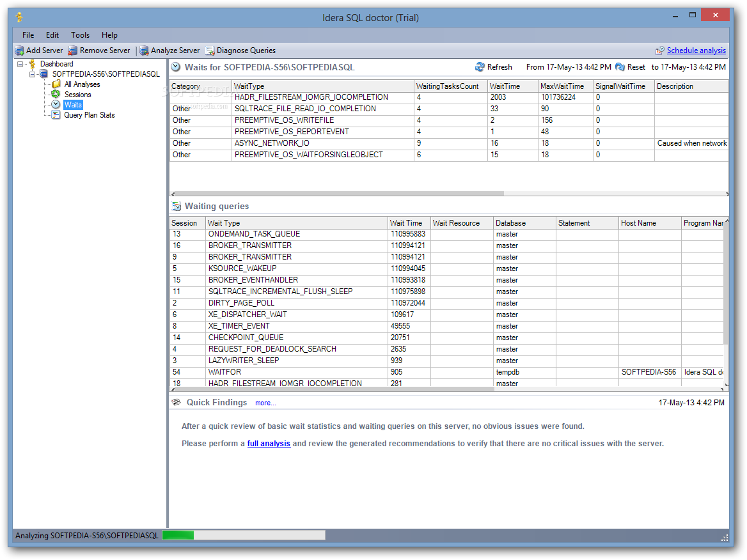Select the PREEMPTIVE_OS_WRITEFILE wait row
This screenshot has height=560, width=747.
[449, 120]
